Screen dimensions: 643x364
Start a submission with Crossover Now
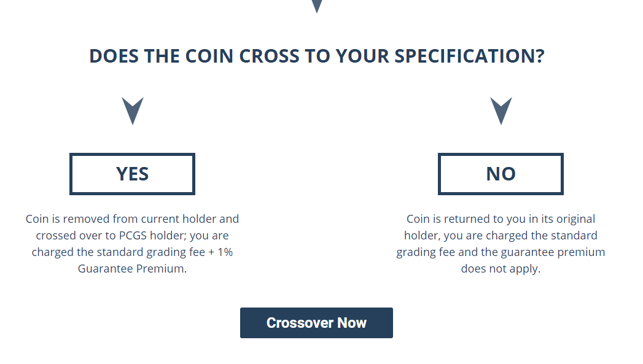(x=316, y=323)
